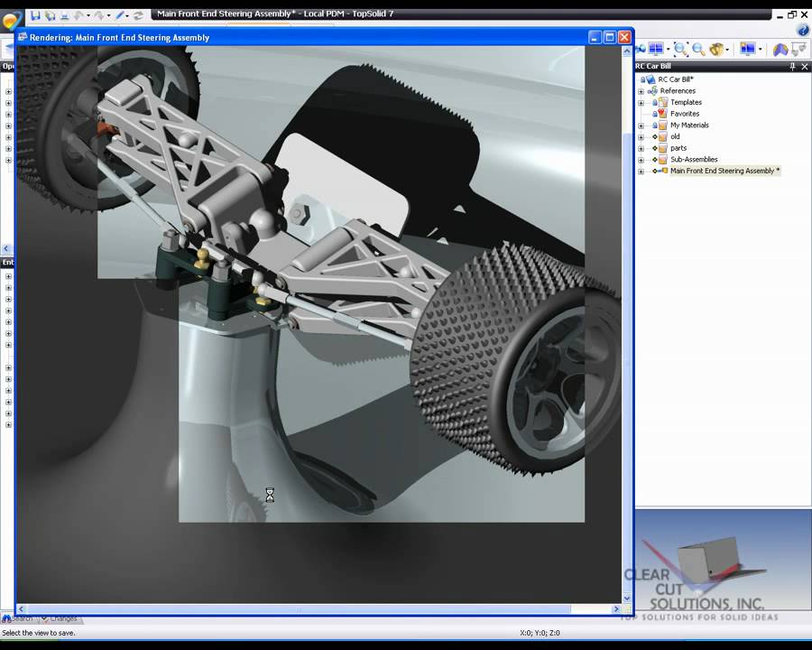
Task: Click the pencil edit icon in the top toolbar
Action: pos(120,15)
